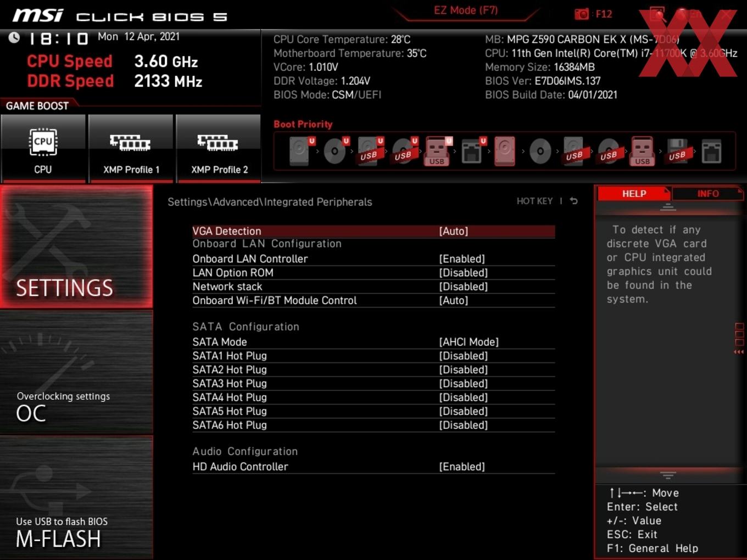The image size is (747, 560).
Task: Click the F12 screenshot camera icon
Action: tap(582, 14)
